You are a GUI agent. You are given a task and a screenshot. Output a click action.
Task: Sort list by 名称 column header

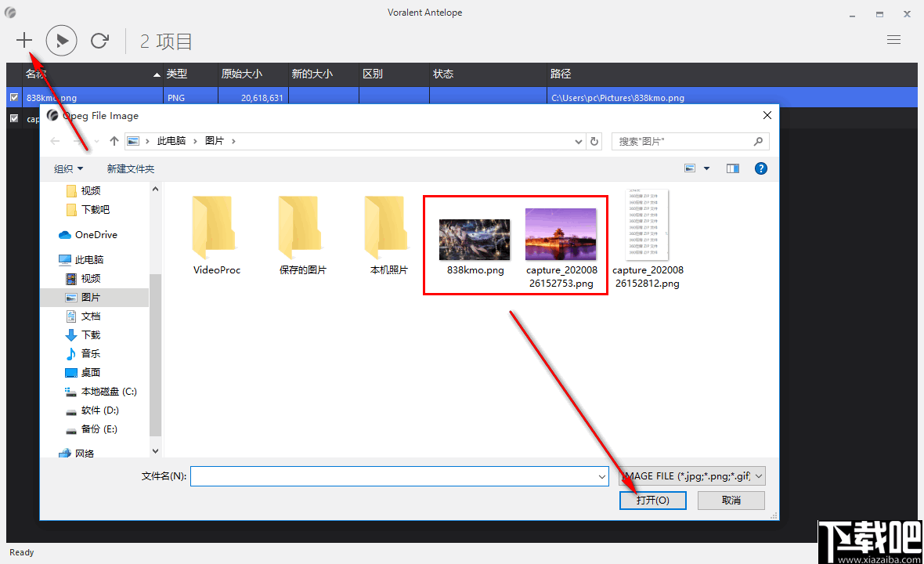click(x=92, y=74)
